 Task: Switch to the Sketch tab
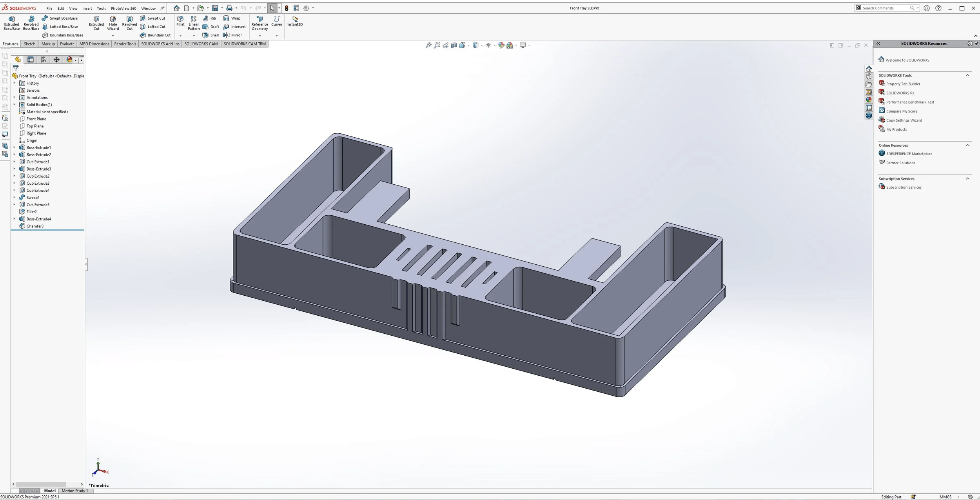click(x=29, y=44)
